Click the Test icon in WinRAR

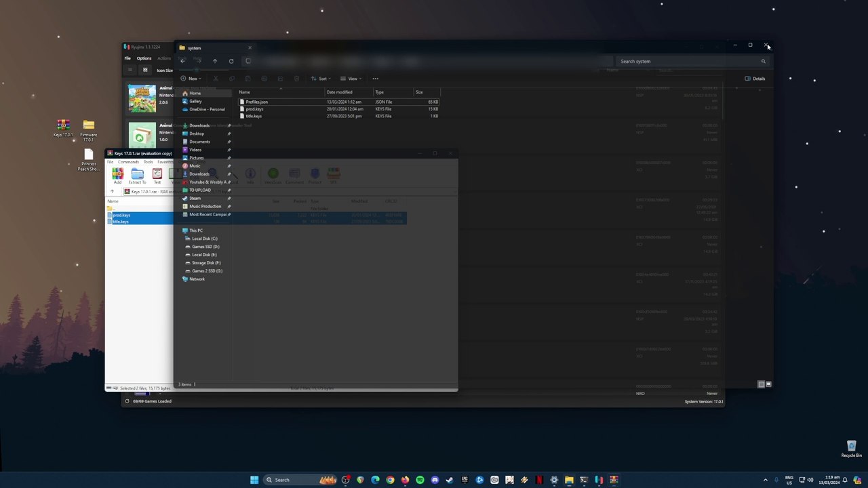[x=157, y=176]
